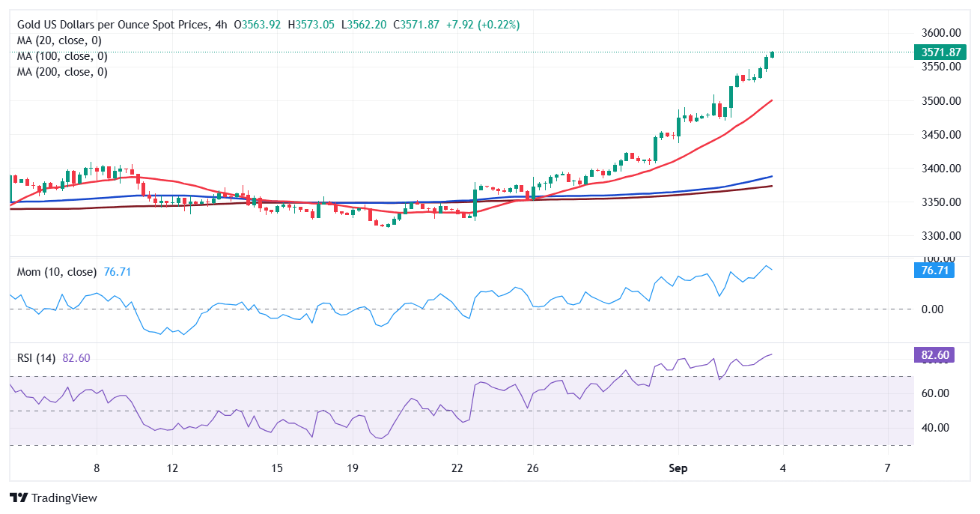980x514 pixels.
Task: Select the MA (200, close, 0) indicator label
Action: tap(62, 72)
